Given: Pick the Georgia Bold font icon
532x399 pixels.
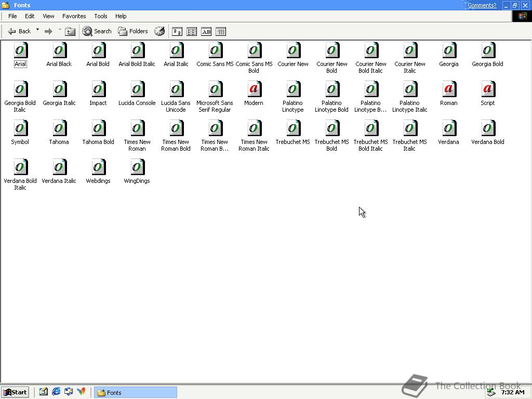Looking at the screenshot, I should tap(488, 50).
